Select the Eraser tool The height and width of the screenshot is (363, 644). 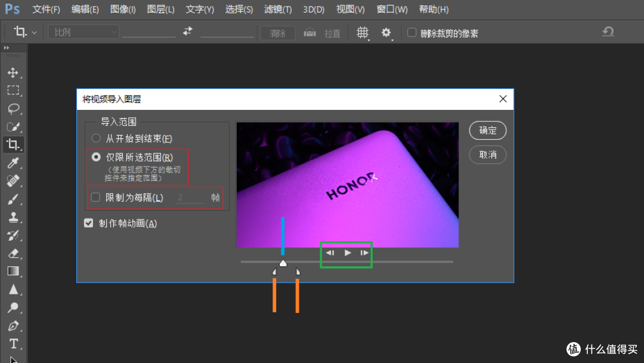(13, 253)
